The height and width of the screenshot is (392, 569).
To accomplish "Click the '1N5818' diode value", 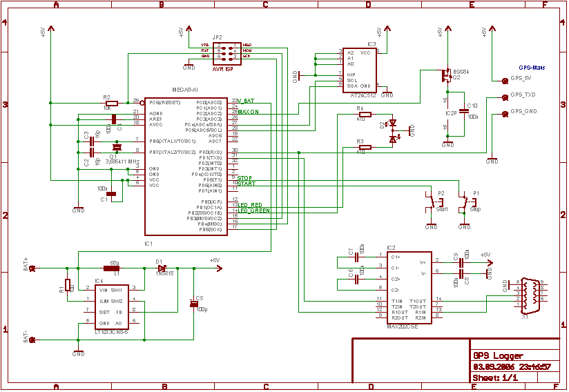I will [x=165, y=273].
